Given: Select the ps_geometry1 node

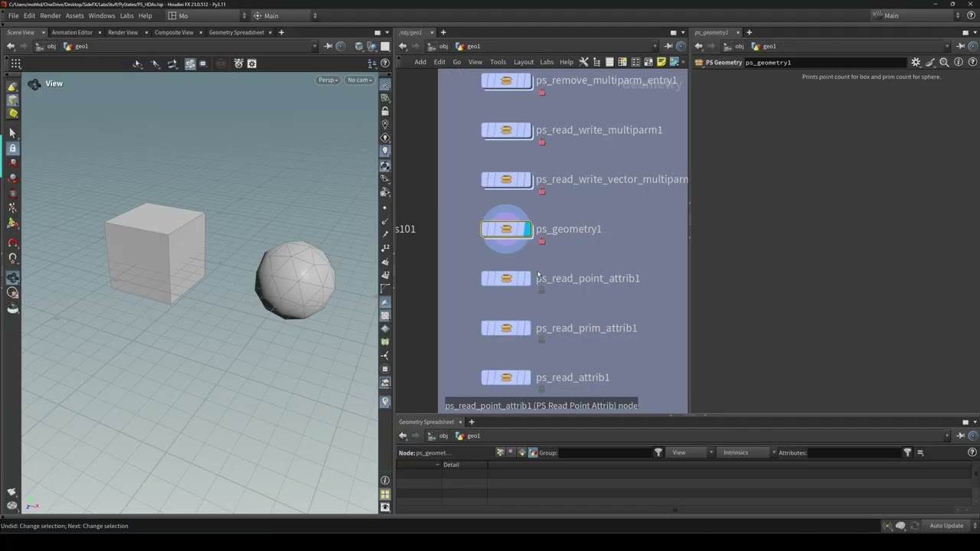Looking at the screenshot, I should 506,229.
